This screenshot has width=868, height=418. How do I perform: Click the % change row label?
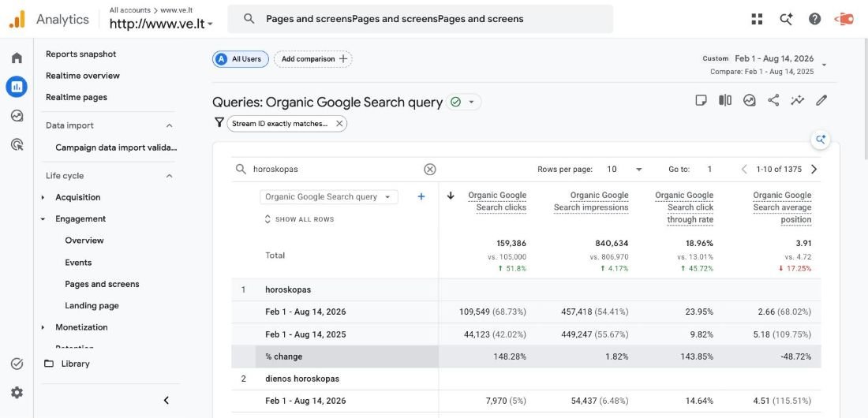[x=283, y=356]
